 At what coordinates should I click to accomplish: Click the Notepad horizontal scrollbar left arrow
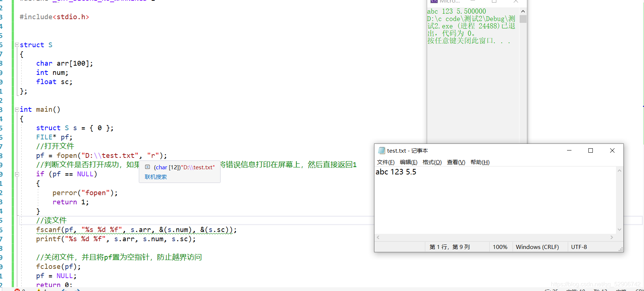378,238
